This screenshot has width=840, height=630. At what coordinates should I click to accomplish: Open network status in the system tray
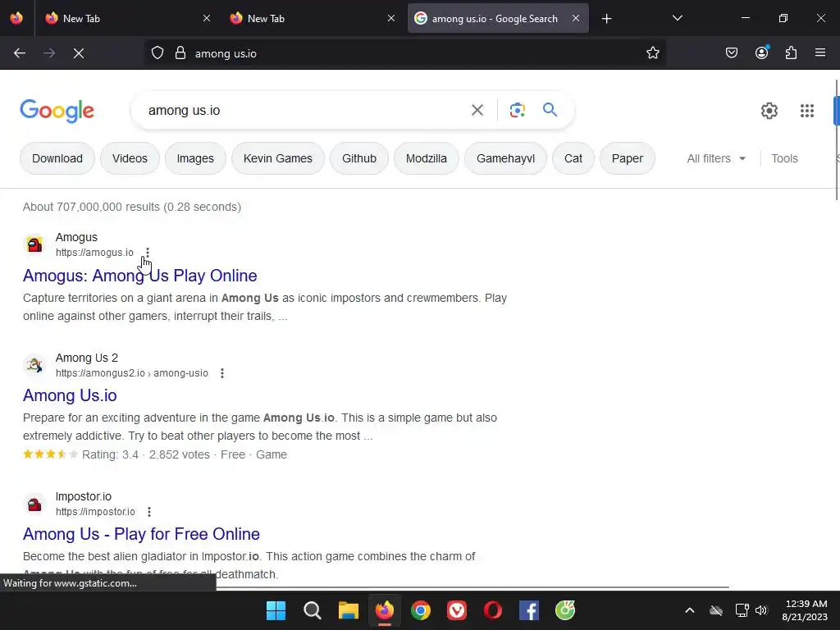742,610
